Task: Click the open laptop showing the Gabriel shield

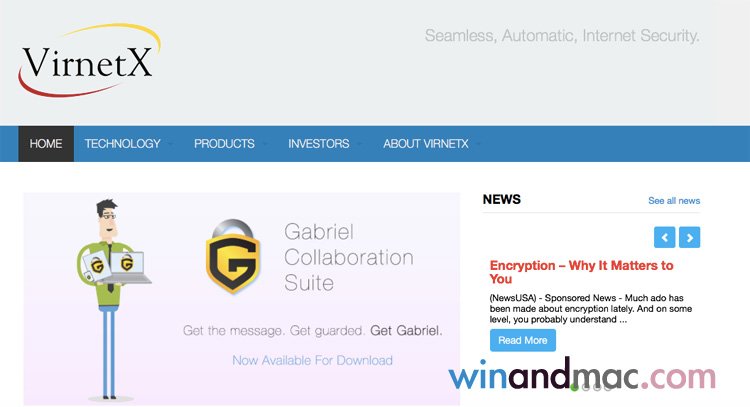Action: point(128,266)
